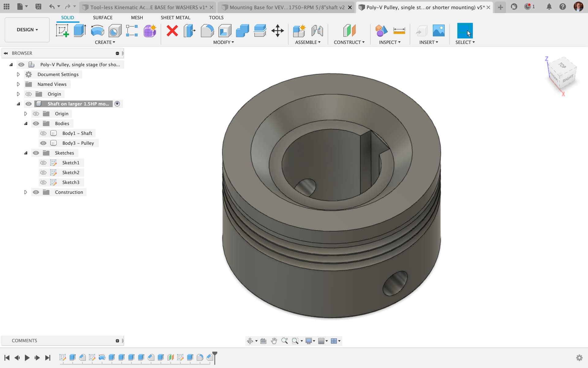Show Sketch3

[43, 182]
